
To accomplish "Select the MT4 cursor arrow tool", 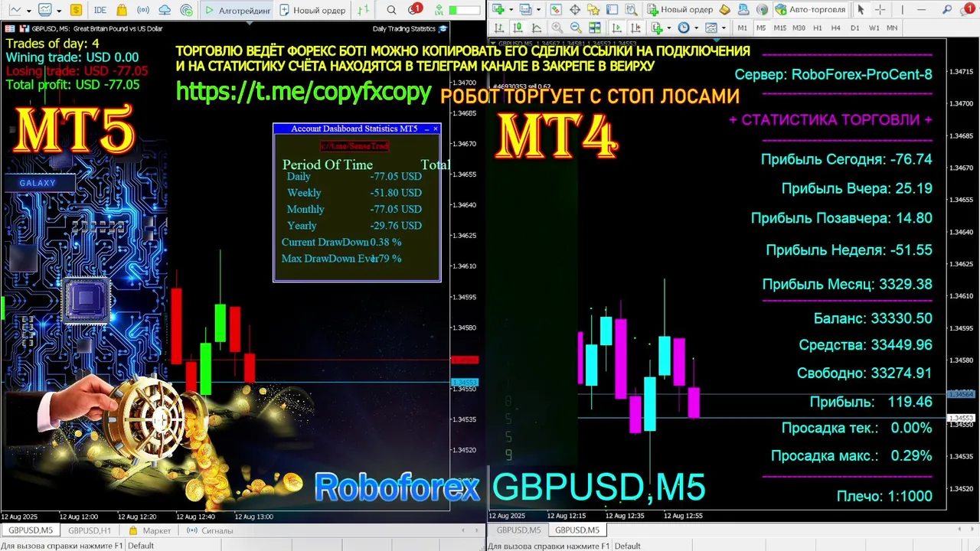I will [x=861, y=9].
